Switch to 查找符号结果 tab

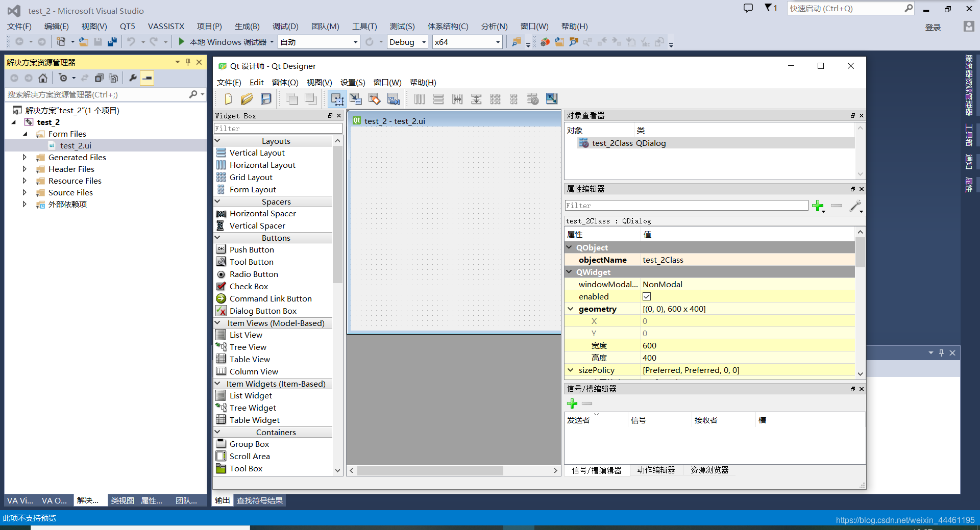coord(259,500)
